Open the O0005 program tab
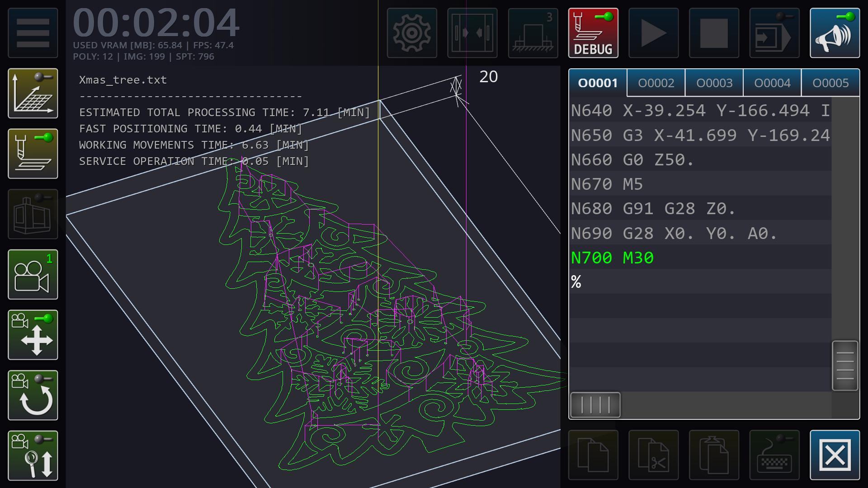Viewport: 868px width, 488px height. tap(831, 83)
